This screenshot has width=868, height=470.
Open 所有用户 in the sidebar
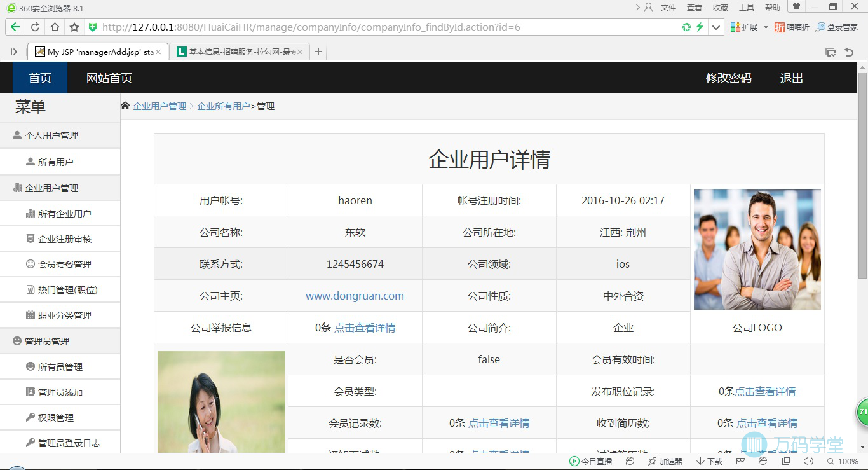(x=60, y=162)
